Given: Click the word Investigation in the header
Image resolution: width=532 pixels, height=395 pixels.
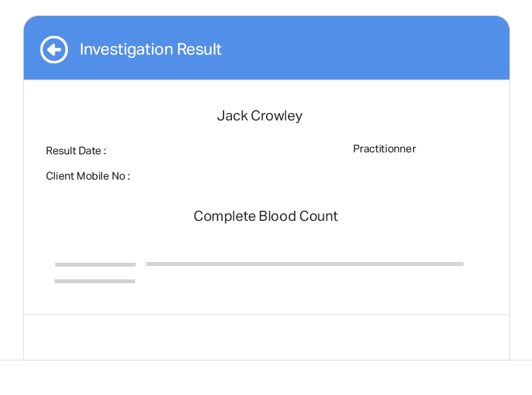Looking at the screenshot, I should 126,50.
